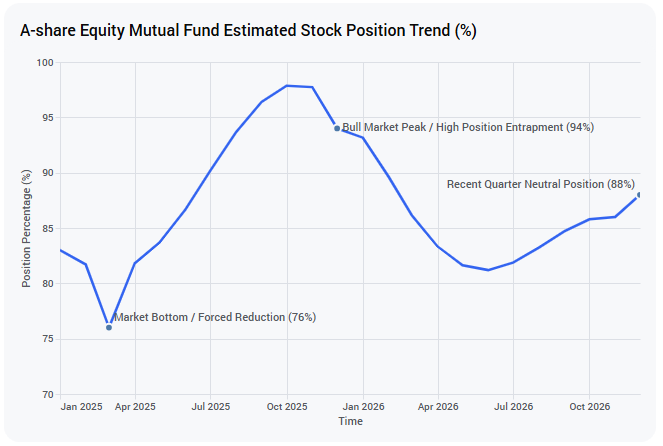
Task: Select the Bull Market Peak annotation text
Action: tap(468, 127)
